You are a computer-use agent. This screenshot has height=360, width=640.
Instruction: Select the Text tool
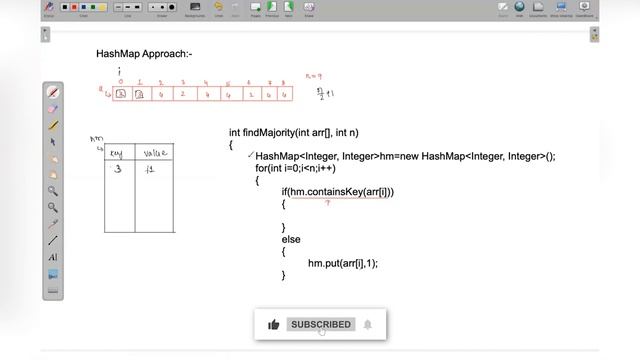coord(53,257)
